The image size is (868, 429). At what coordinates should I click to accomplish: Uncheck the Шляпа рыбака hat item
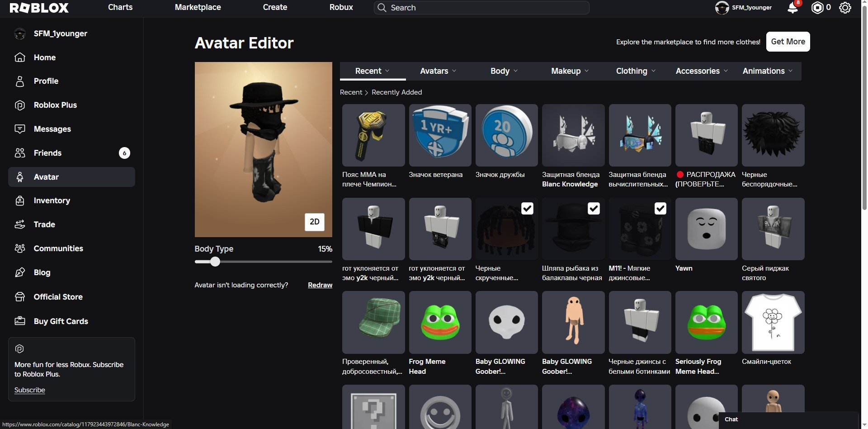[x=594, y=208]
